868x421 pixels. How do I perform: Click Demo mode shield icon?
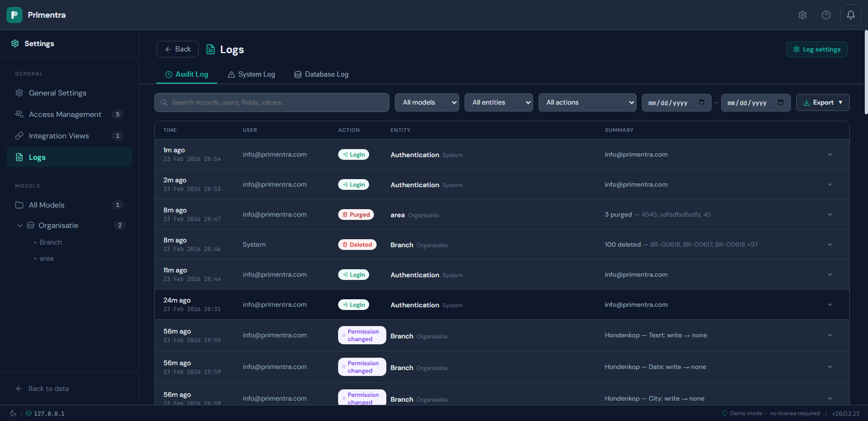(x=725, y=413)
